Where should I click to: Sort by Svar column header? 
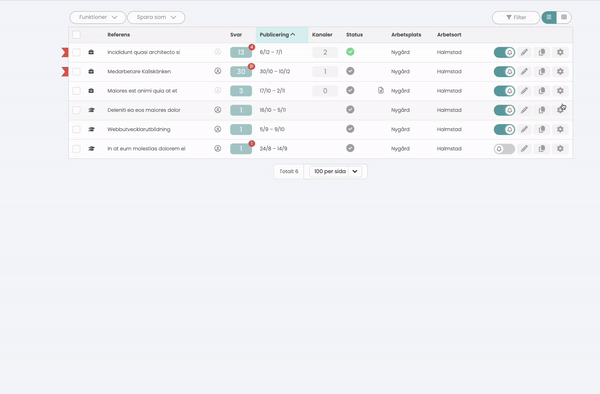pos(236,35)
